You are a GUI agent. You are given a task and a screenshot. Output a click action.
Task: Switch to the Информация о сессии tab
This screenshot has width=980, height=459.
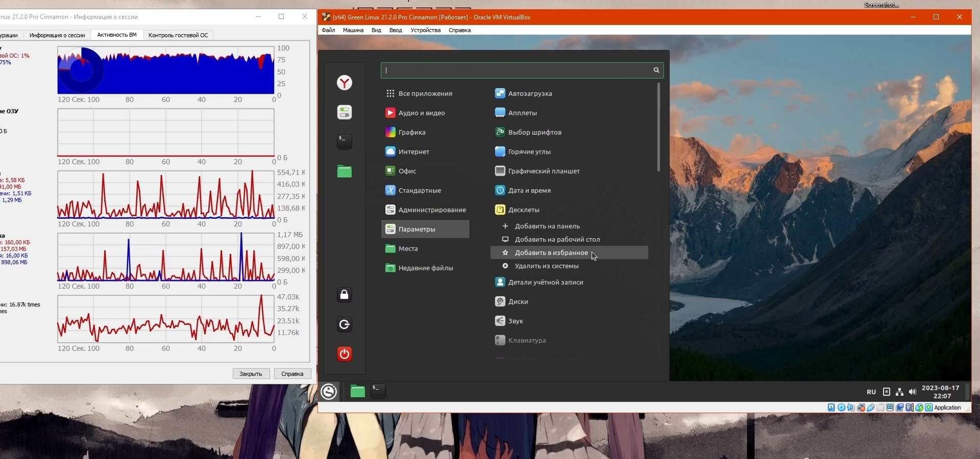click(x=57, y=35)
